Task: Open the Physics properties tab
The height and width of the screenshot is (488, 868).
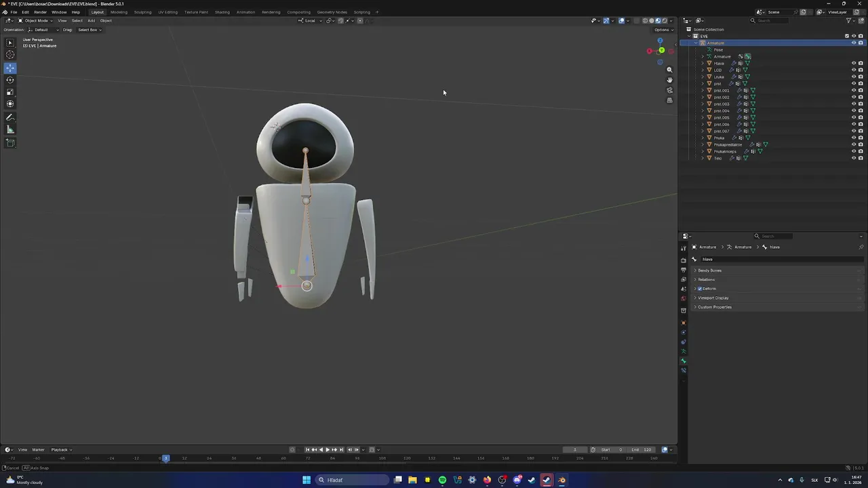Action: pyautogui.click(x=684, y=333)
